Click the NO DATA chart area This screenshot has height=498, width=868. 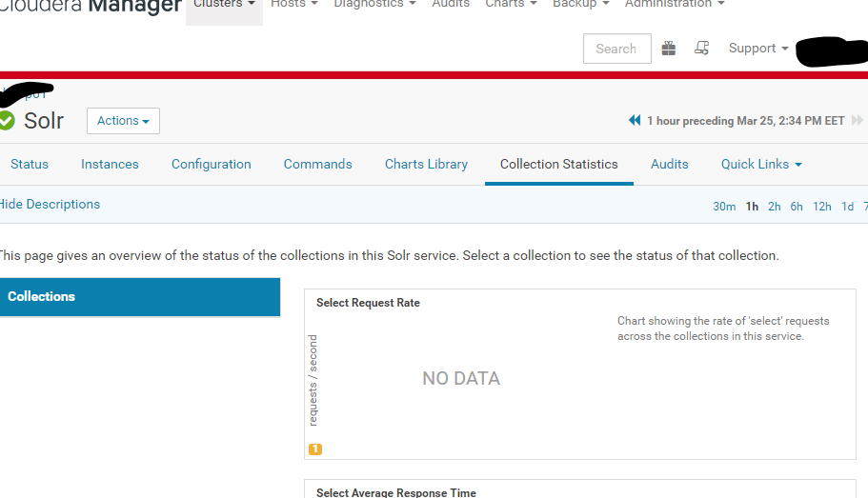[x=461, y=378]
